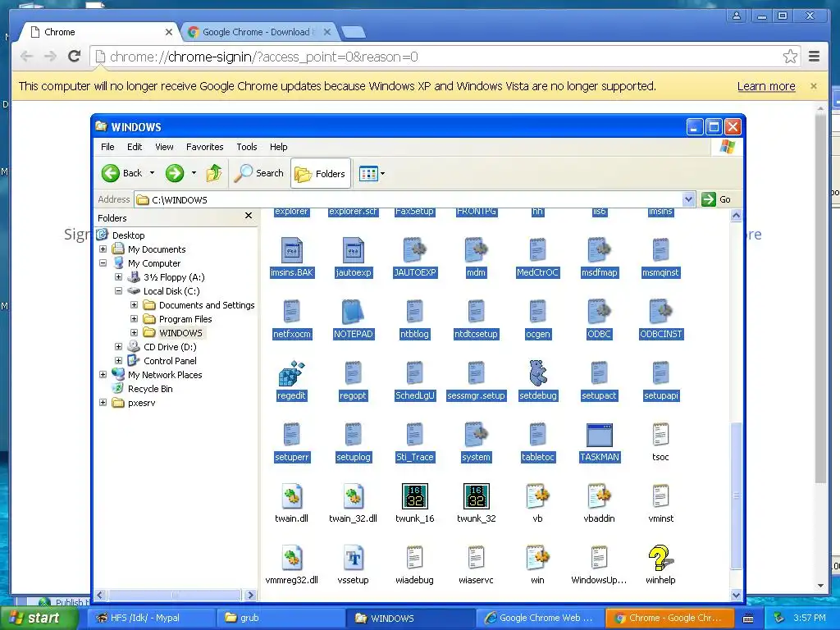
Task: Open the Back history dropdown arrow
Action: pyautogui.click(x=152, y=173)
